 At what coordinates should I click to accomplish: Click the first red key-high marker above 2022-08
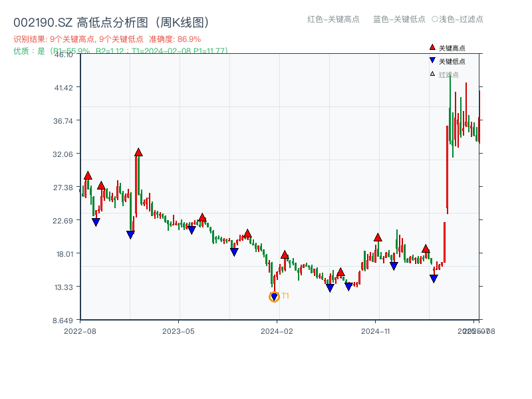[x=88, y=176]
